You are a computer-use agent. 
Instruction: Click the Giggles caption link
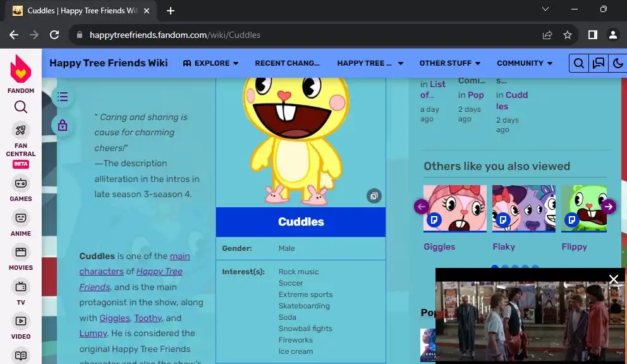pos(439,247)
